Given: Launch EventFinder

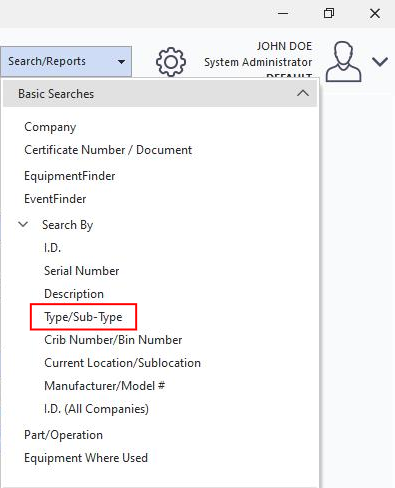Looking at the screenshot, I should pyautogui.click(x=55, y=199).
